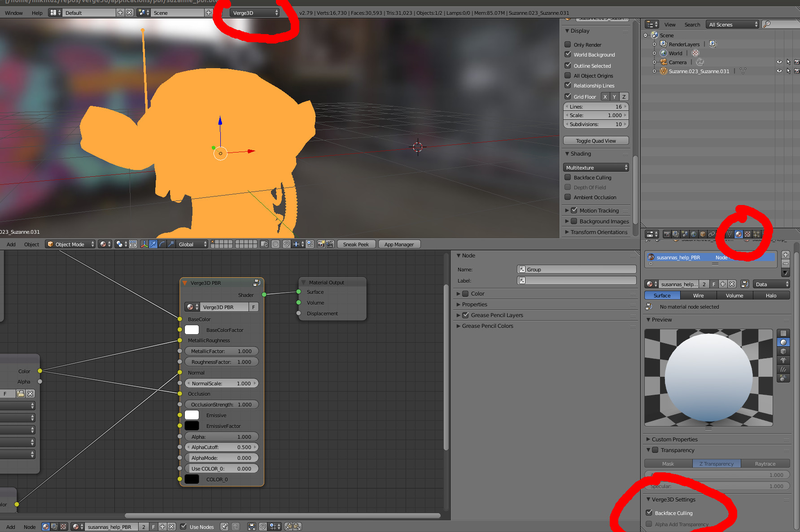Click the OpenGL render image camera icon
The image size is (800, 532).
click(321, 244)
